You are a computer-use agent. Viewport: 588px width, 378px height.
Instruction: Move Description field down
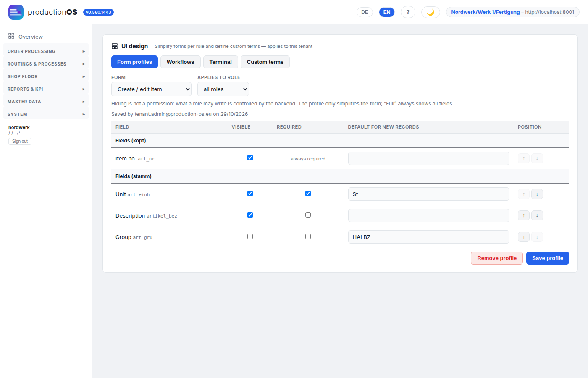pos(537,215)
